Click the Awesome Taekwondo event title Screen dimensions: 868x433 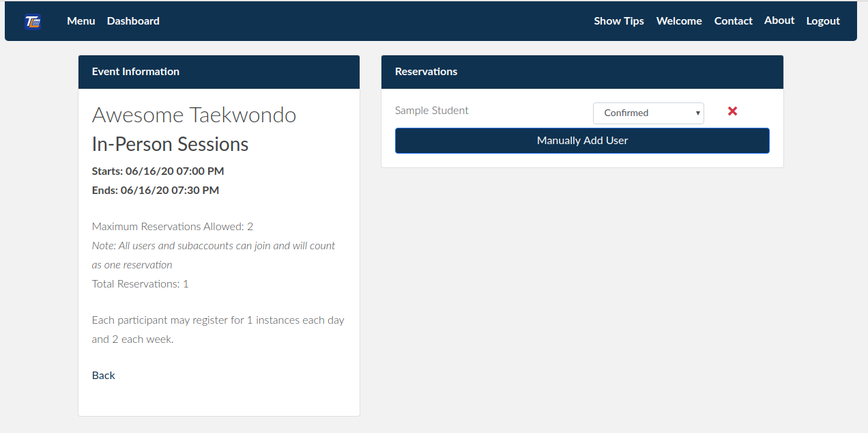(x=193, y=115)
